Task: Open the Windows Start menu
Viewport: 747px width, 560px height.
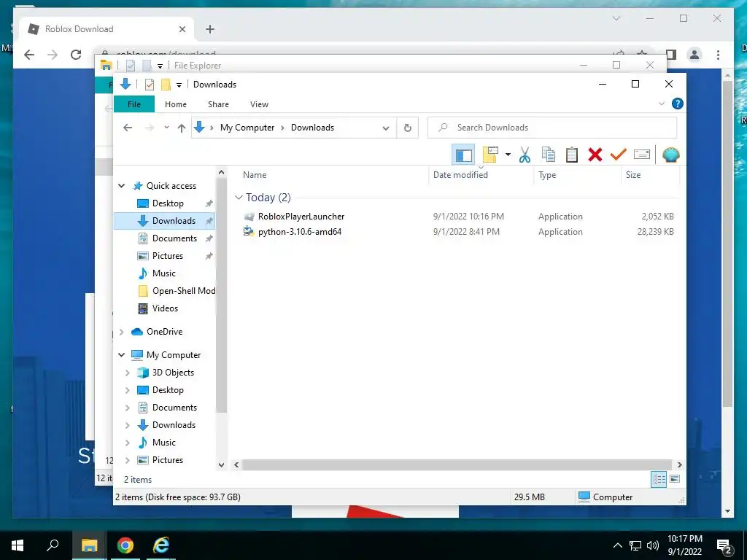Action: (18, 545)
